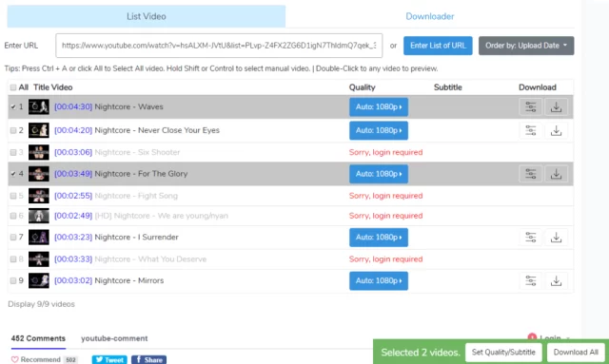This screenshot has width=609, height=364.
Task: Download I Surrender video
Action: point(556,237)
